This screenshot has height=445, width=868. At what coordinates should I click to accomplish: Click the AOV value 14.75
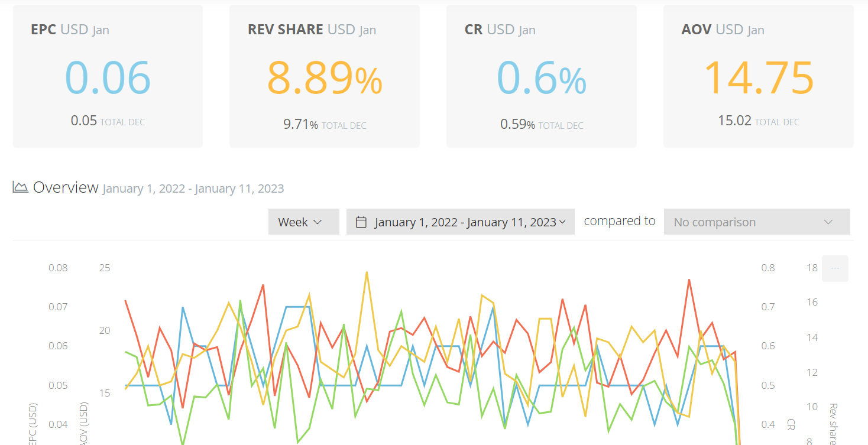tap(759, 77)
